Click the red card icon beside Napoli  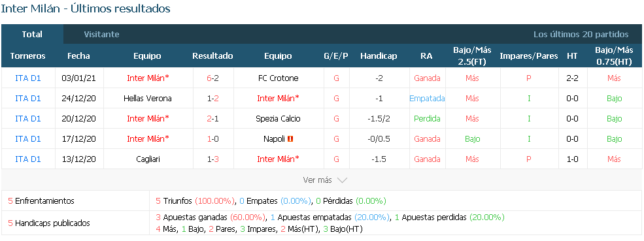290,139
